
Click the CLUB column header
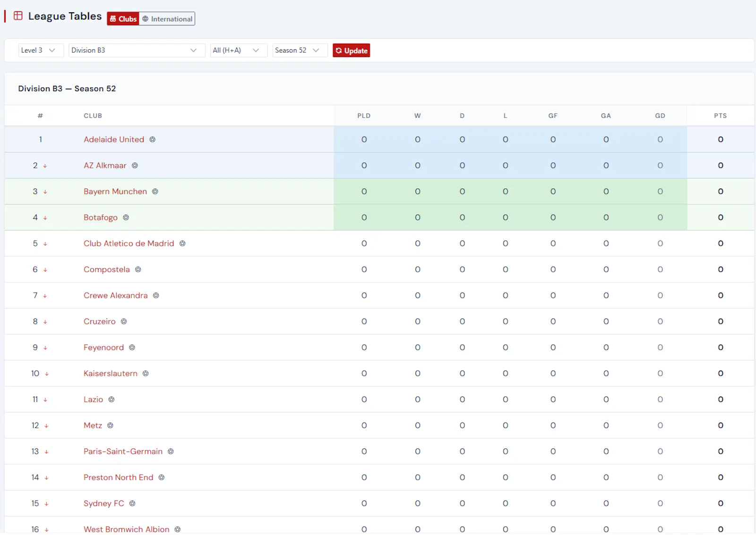(93, 116)
